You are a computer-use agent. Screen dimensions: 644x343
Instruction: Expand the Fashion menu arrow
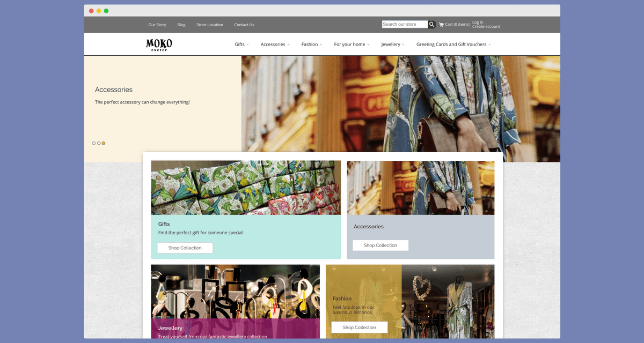(x=321, y=44)
